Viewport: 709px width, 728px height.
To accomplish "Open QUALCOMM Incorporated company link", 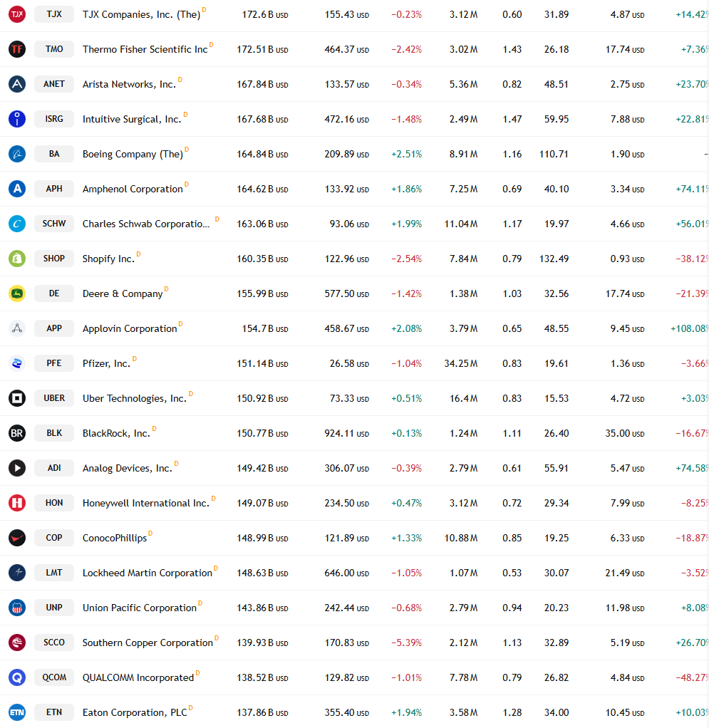I will click(x=138, y=678).
